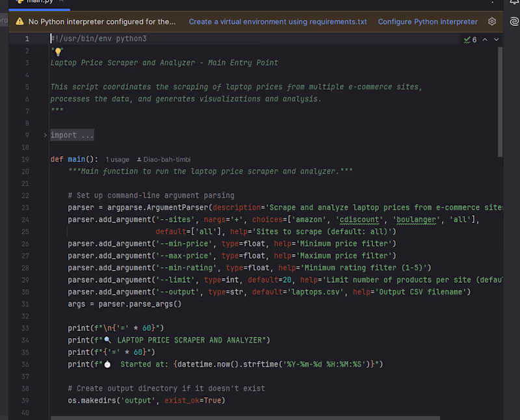The width and height of the screenshot is (520, 420).
Task: Expand the folded imports using the gutter chevron
Action: pyautogui.click(x=45, y=135)
